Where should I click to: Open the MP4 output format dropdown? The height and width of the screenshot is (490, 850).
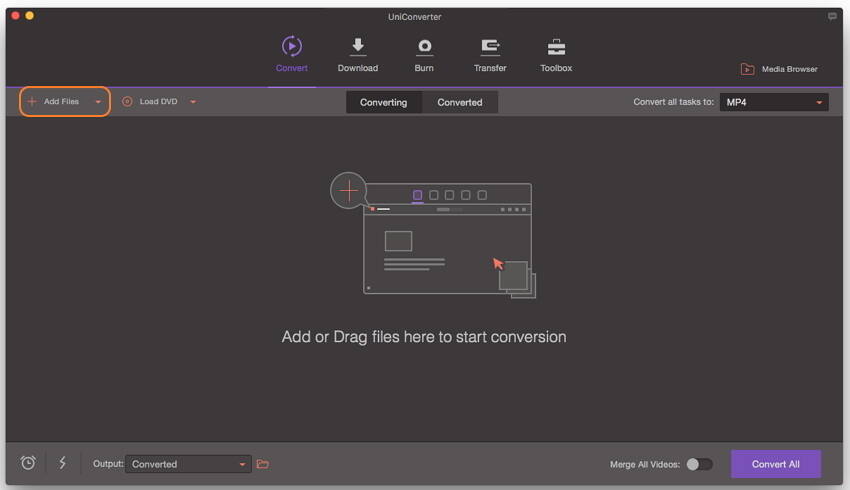[774, 102]
